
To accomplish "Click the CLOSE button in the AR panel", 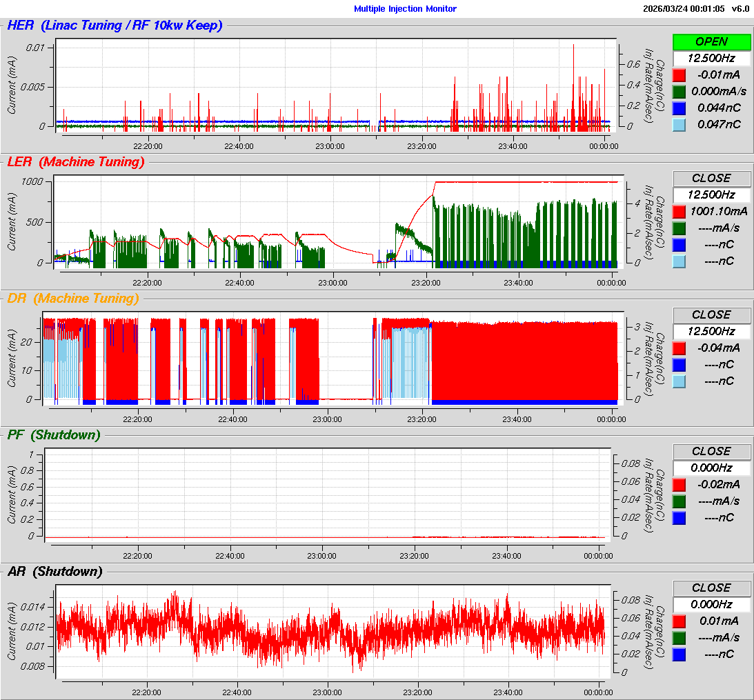I will 711,588.
